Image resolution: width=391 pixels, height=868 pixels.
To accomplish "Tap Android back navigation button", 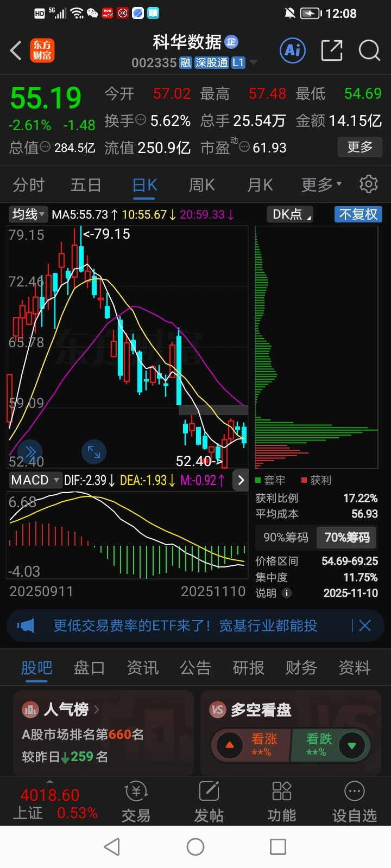I will point(112,846).
